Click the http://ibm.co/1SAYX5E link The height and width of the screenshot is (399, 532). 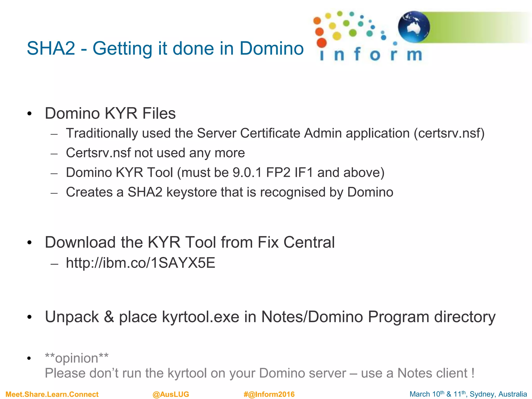pyautogui.click(x=141, y=263)
